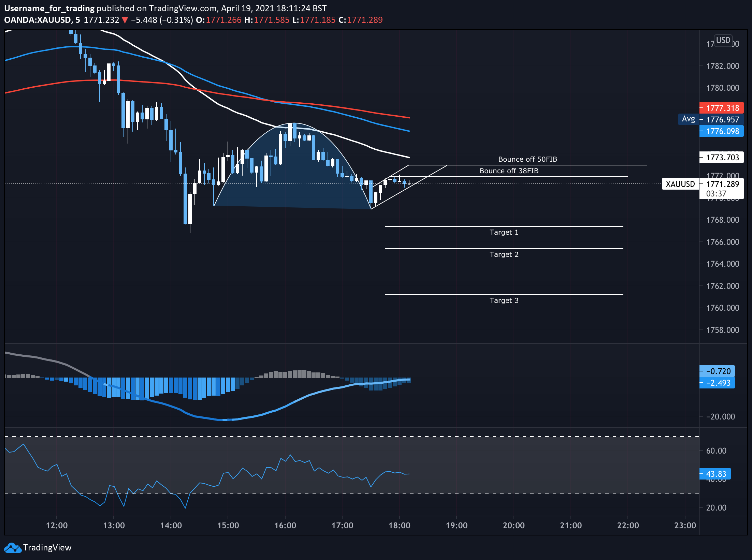Image resolution: width=752 pixels, height=560 pixels.
Task: Click the 13:00 time axis label
Action: coord(114,525)
